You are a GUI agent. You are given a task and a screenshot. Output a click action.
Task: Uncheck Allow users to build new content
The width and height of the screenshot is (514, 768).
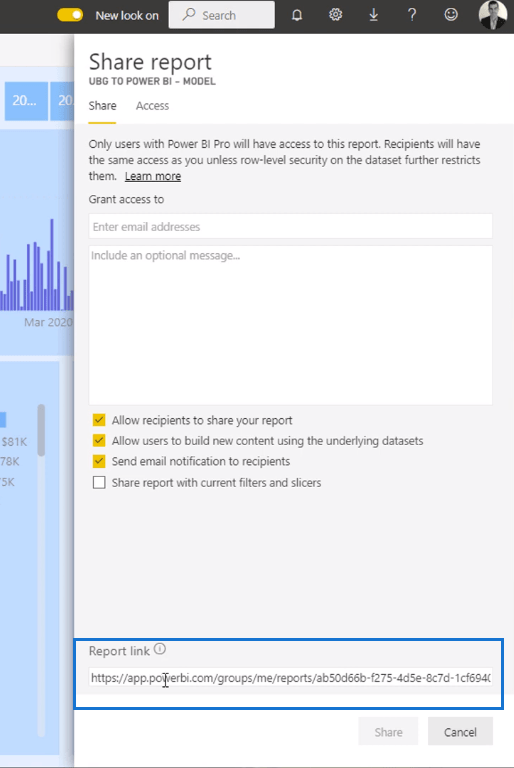tap(99, 440)
